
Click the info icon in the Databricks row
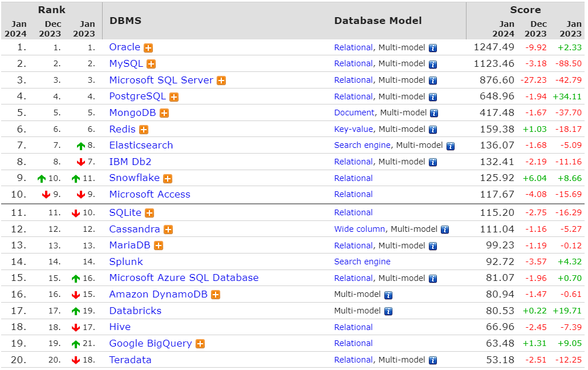(388, 311)
